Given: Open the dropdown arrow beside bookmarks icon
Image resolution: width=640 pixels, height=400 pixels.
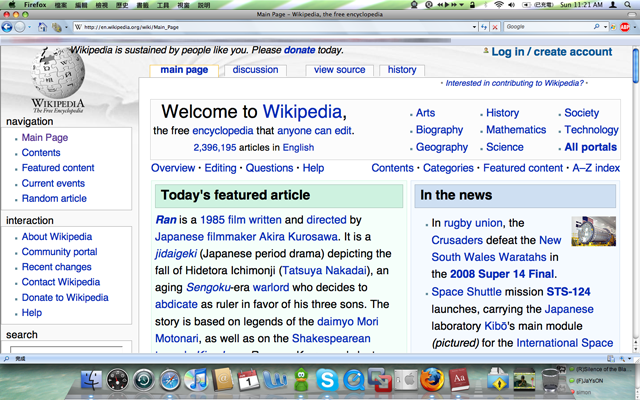Looking at the screenshot, I should [x=66, y=27].
